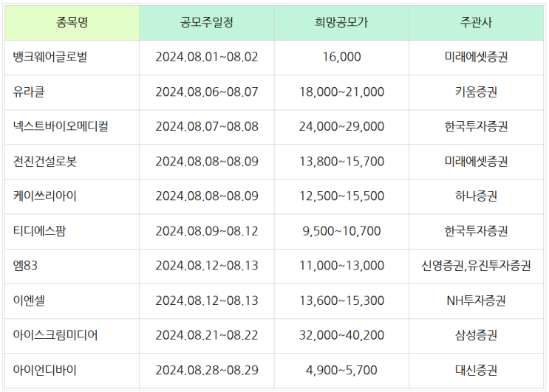Select the 하나증권 underwriter cell
This screenshot has height=392, width=549.
point(476,196)
